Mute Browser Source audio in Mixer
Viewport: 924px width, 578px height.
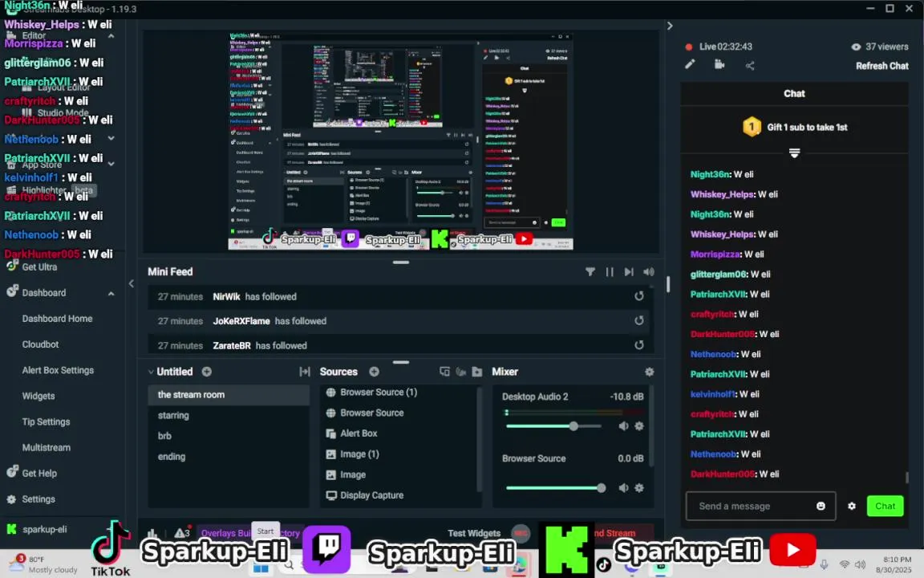tap(623, 488)
